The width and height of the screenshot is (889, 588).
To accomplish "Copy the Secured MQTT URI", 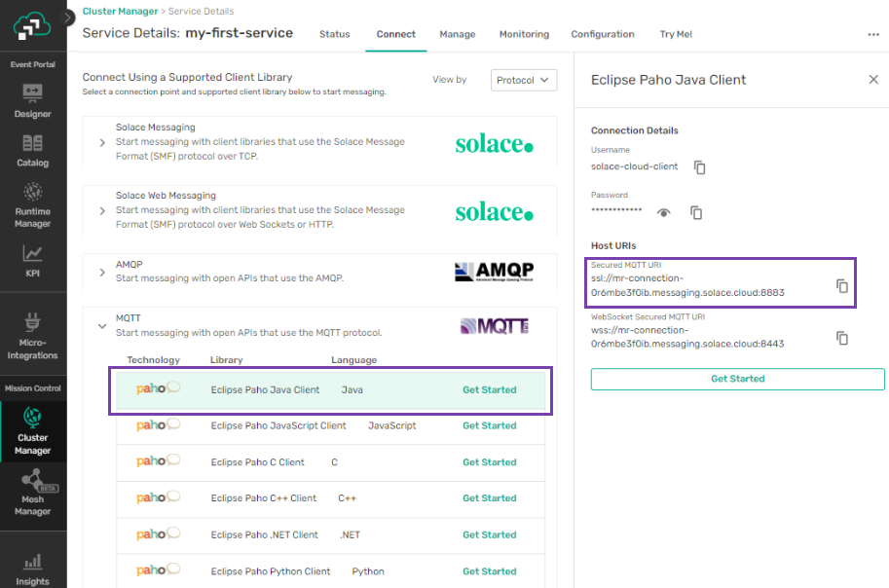I will [842, 285].
